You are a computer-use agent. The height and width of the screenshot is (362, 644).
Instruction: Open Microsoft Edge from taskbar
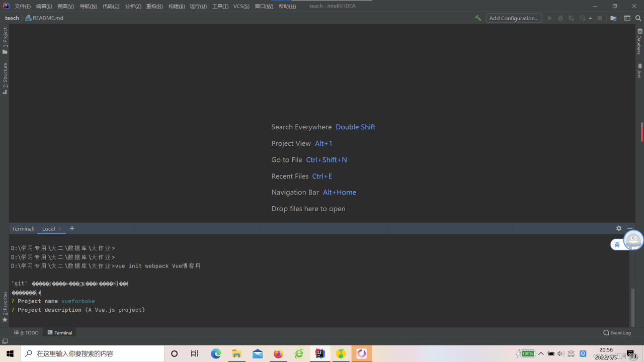click(216, 353)
